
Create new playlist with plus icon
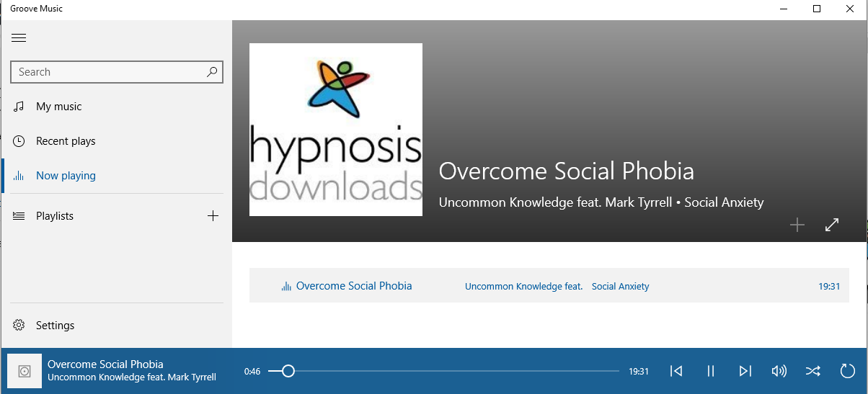[x=213, y=216]
